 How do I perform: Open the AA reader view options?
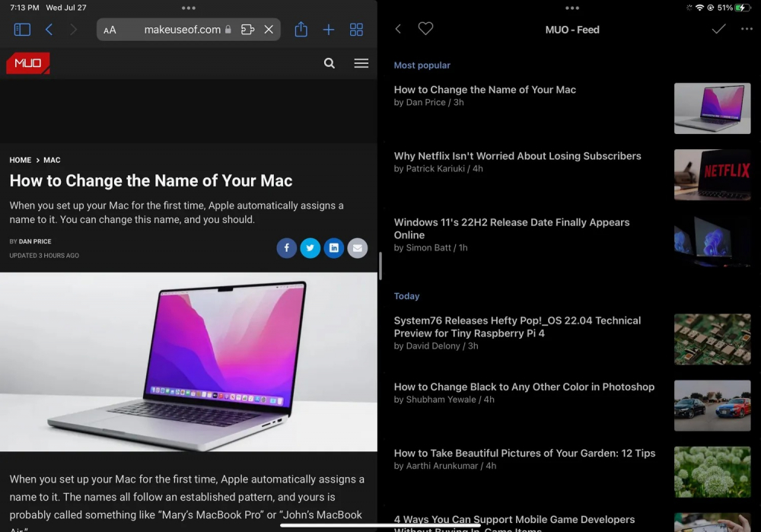110,30
